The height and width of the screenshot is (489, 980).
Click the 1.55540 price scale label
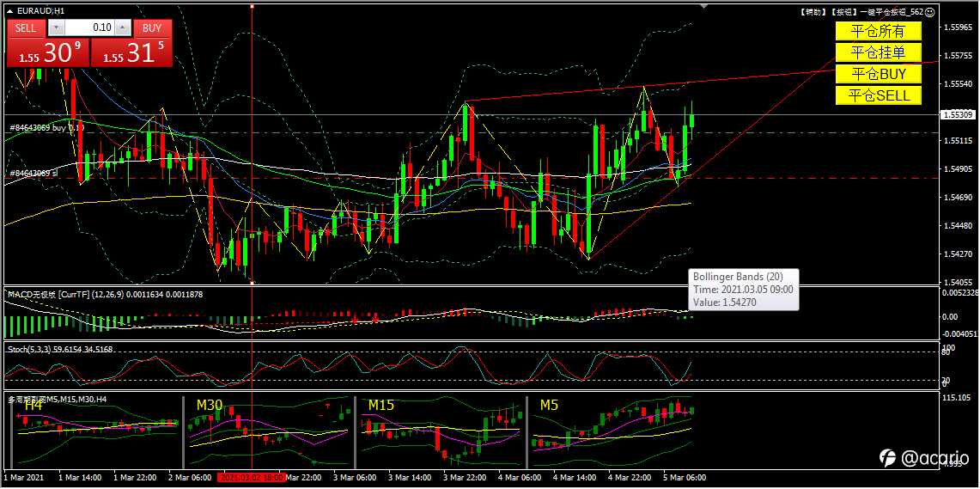(x=958, y=84)
